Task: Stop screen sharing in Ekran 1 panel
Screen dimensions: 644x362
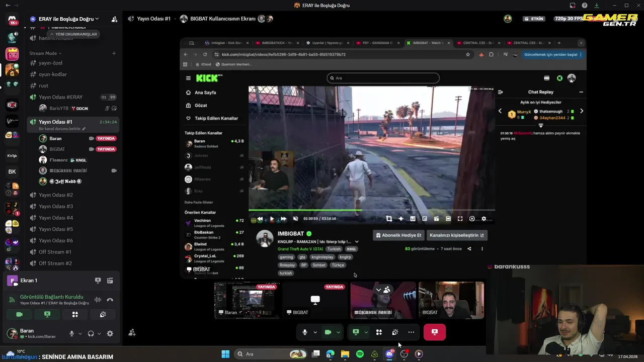Action: [x=98, y=281]
